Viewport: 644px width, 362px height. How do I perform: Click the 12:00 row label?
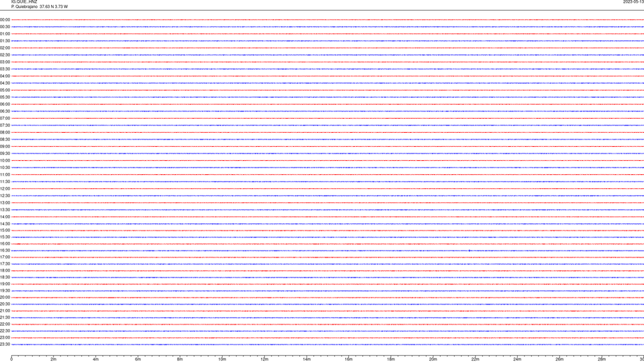pos(5,189)
